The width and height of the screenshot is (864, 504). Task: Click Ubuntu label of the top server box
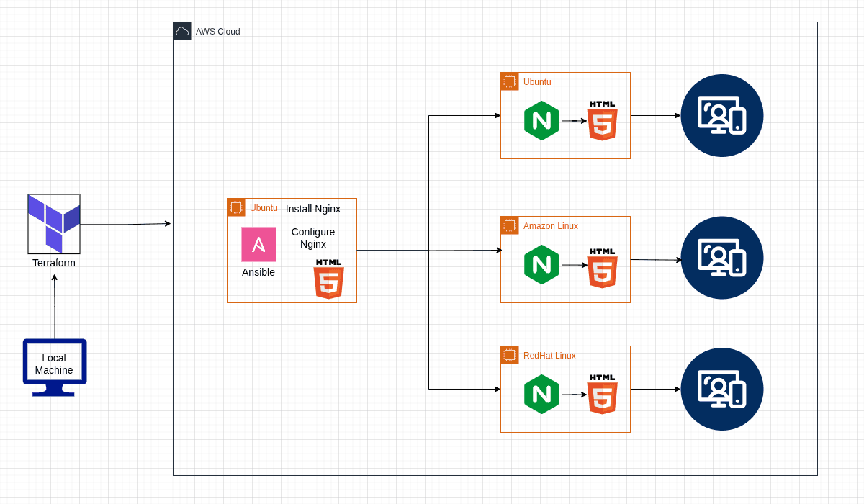click(537, 82)
